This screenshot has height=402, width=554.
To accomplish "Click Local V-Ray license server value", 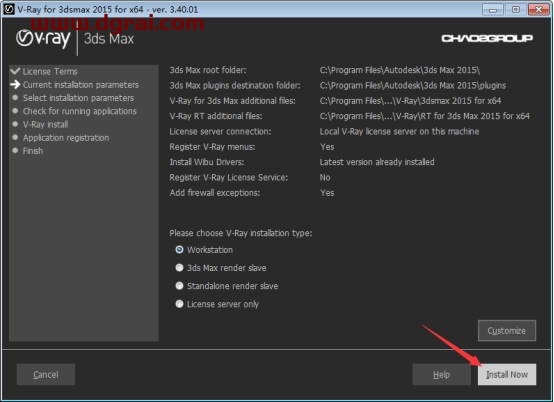I will pos(399,131).
